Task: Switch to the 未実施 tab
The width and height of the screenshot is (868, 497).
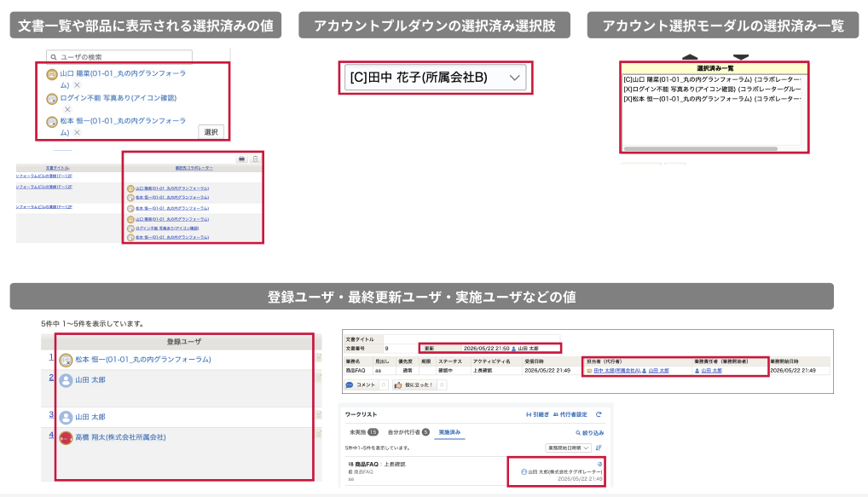Action: 363,432
